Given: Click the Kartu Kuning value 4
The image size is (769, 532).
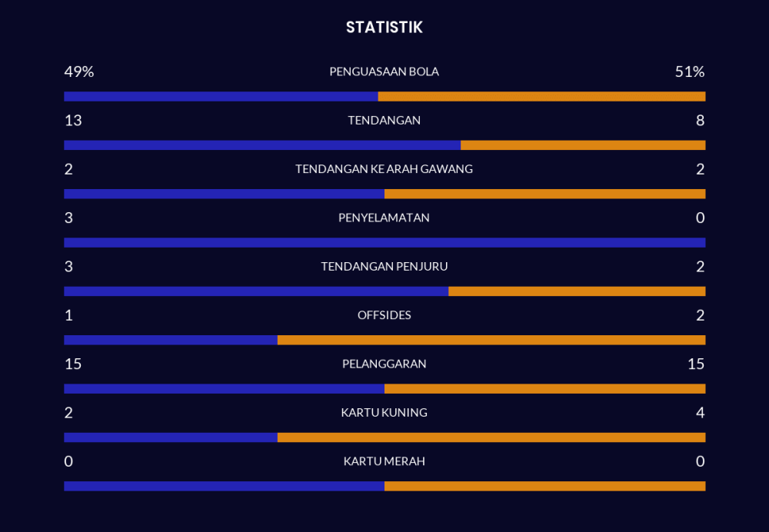Looking at the screenshot, I should tap(700, 413).
